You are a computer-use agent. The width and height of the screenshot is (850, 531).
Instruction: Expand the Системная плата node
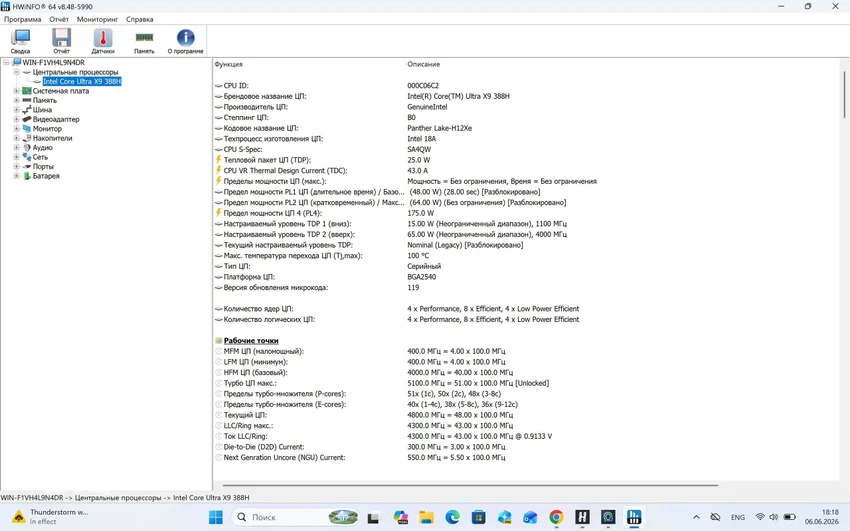pyautogui.click(x=16, y=91)
